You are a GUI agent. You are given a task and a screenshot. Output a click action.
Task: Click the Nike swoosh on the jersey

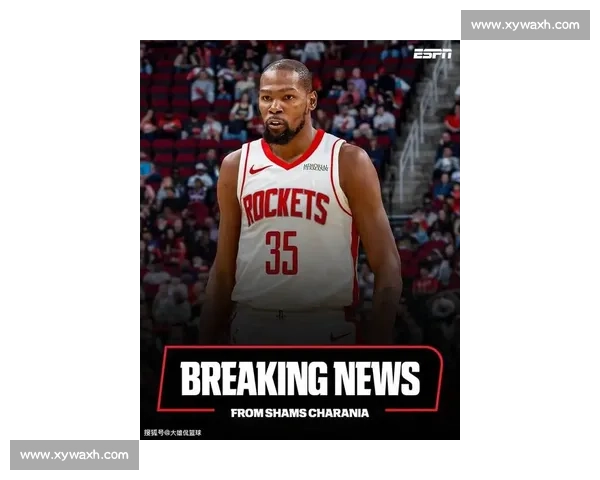coord(259,169)
